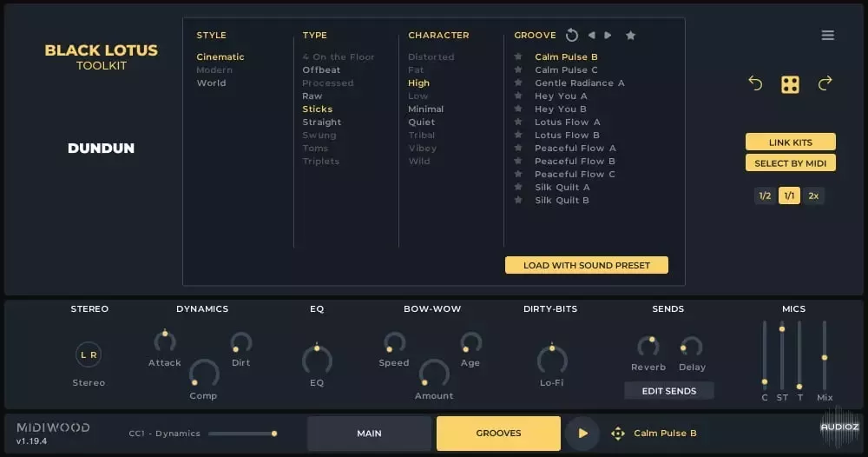Show favorites with the Groove header star
This screenshot has height=457, width=868.
pyautogui.click(x=630, y=36)
